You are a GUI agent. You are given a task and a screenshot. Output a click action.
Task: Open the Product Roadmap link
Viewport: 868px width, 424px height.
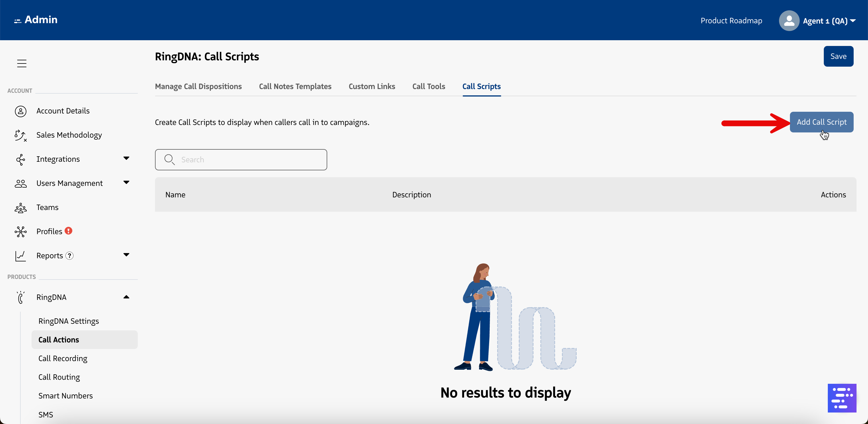click(731, 21)
